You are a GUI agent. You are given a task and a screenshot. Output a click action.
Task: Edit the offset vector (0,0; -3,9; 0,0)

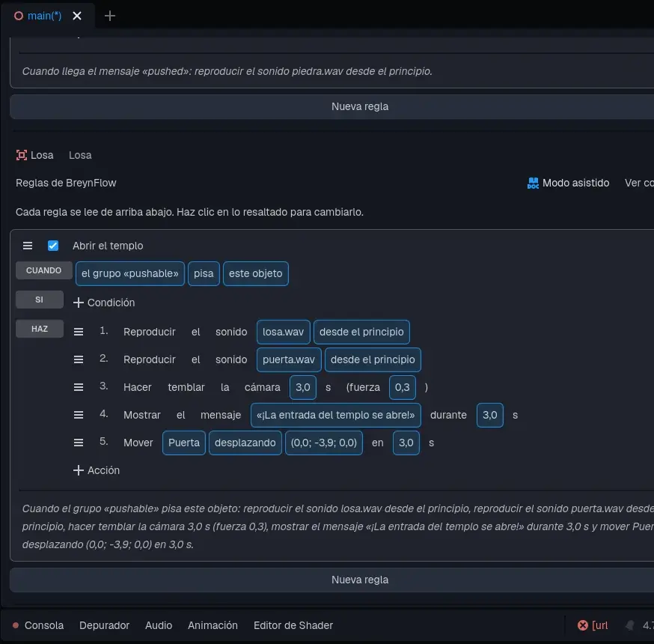[x=324, y=443]
